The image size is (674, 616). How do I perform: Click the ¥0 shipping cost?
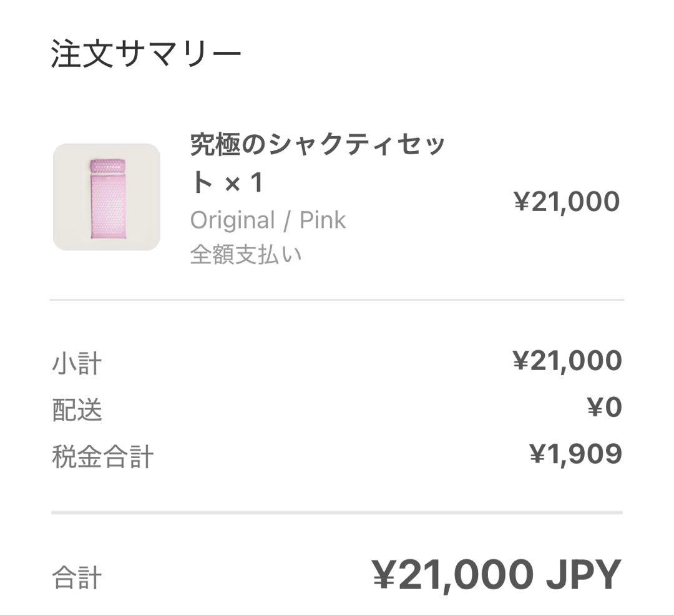coord(604,408)
